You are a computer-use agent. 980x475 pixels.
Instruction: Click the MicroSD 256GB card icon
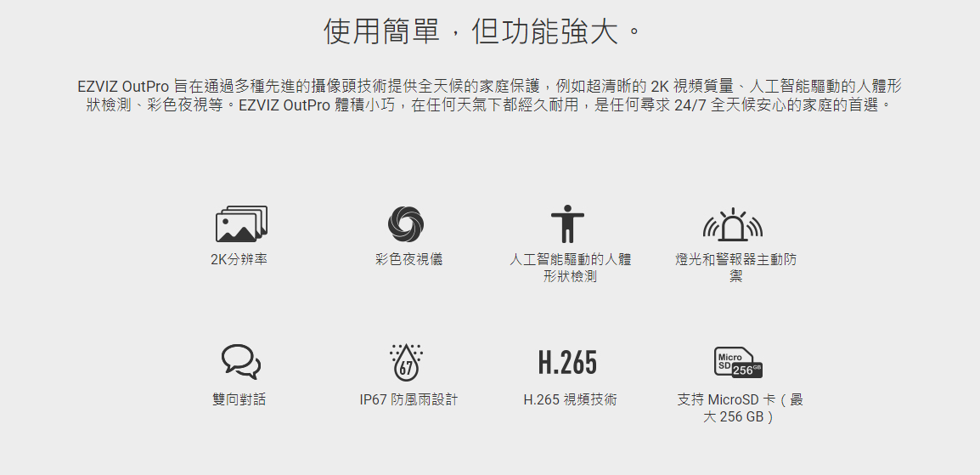coord(738,363)
